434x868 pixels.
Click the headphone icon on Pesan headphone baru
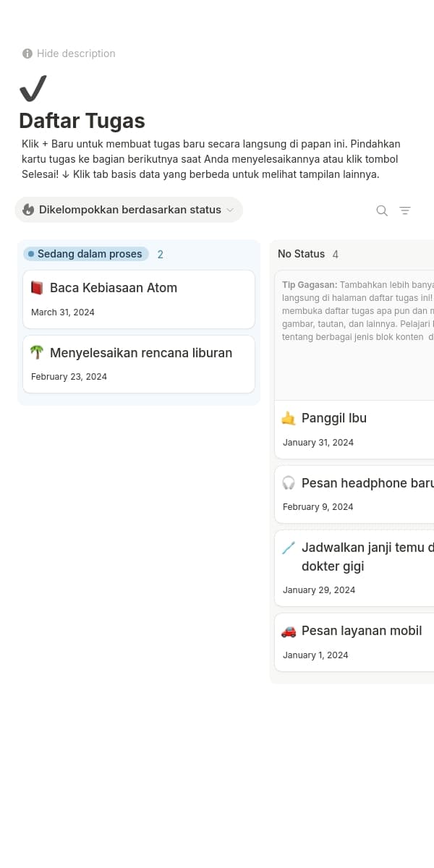click(289, 482)
